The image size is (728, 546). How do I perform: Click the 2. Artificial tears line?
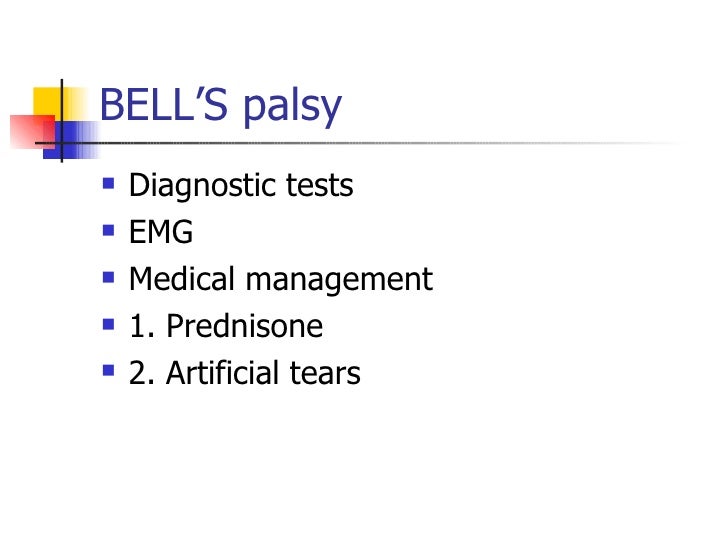coord(245,373)
